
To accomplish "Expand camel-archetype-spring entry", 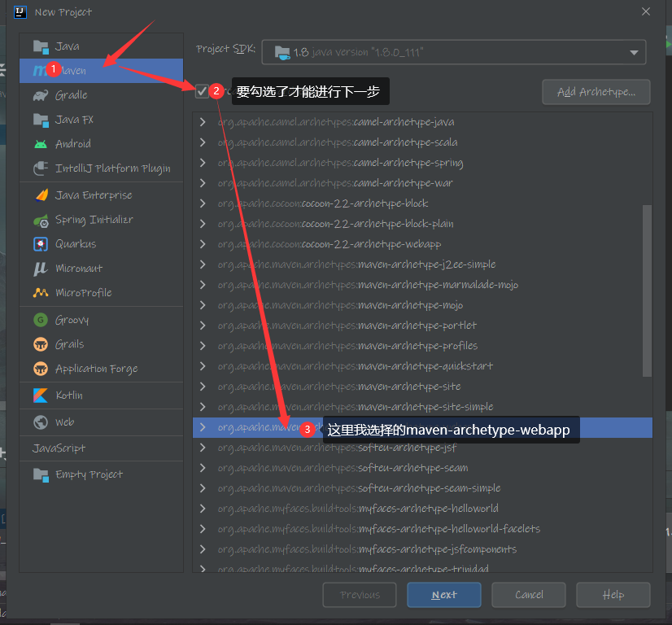I will click(x=203, y=163).
